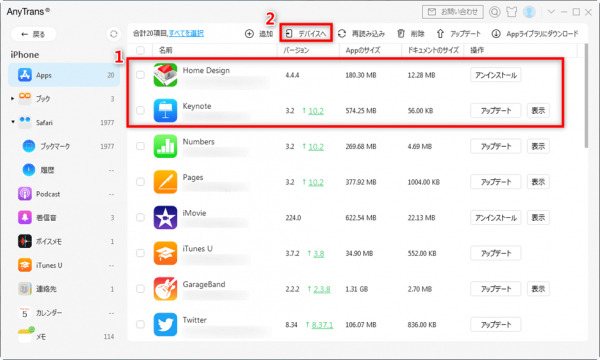The height and width of the screenshot is (360, 600).
Task: Select the Apps category in sidebar
Action: pyautogui.click(x=64, y=75)
